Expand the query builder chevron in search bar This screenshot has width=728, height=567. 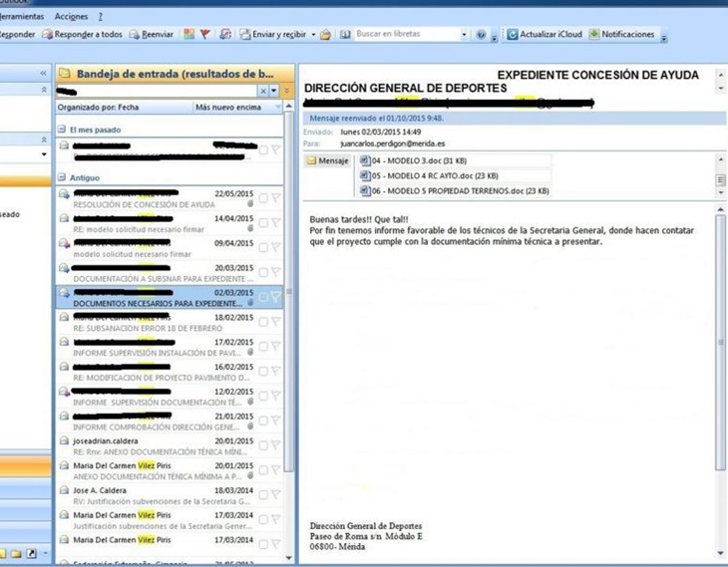287,91
